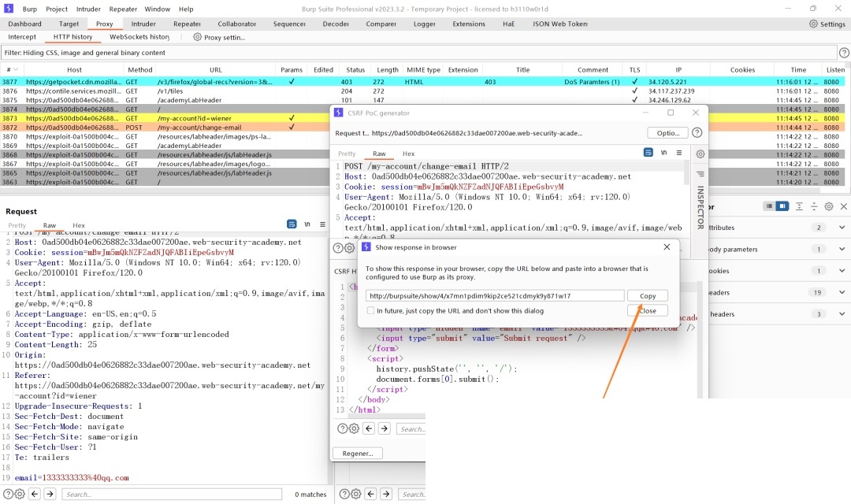Click Options button in CSRF PoC generator
The image size is (851, 504).
point(667,133)
